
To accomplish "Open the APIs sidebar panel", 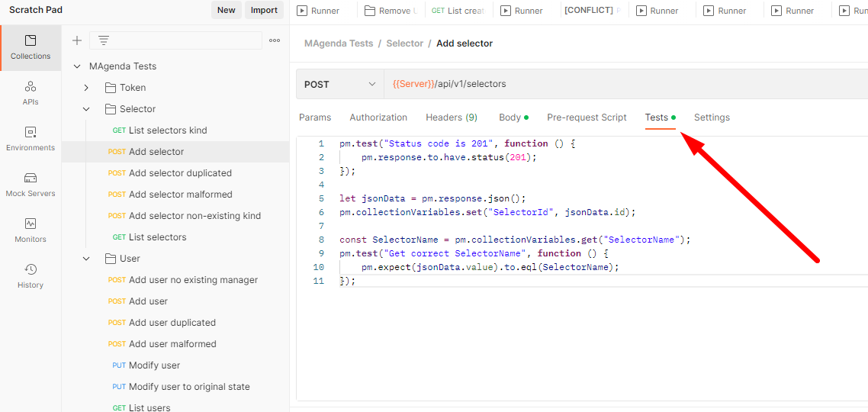I will coord(31,93).
